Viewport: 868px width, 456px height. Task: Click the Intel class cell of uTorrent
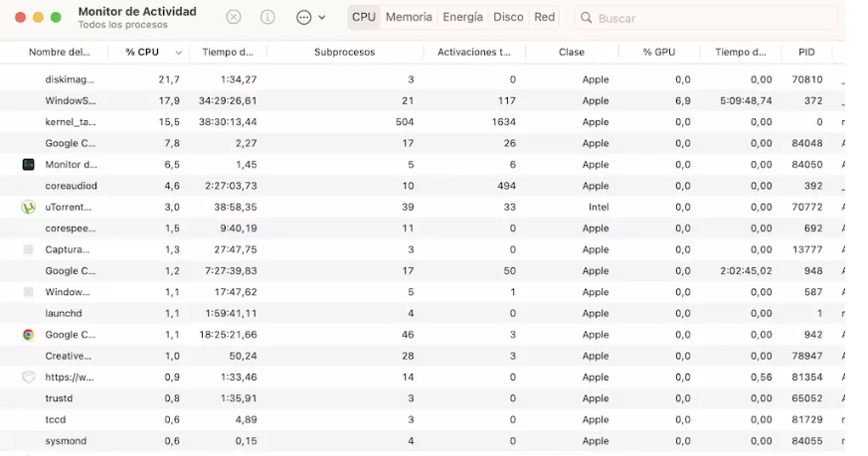pyautogui.click(x=599, y=207)
